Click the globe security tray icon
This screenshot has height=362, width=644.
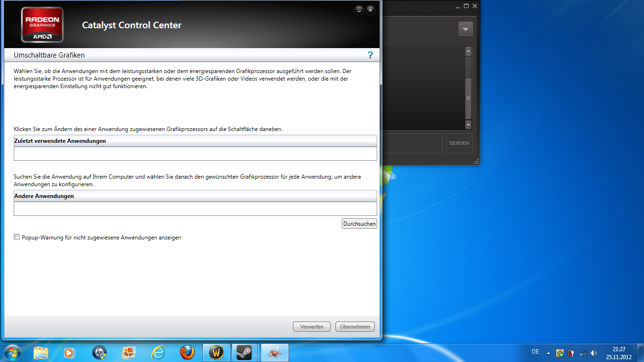point(560,353)
